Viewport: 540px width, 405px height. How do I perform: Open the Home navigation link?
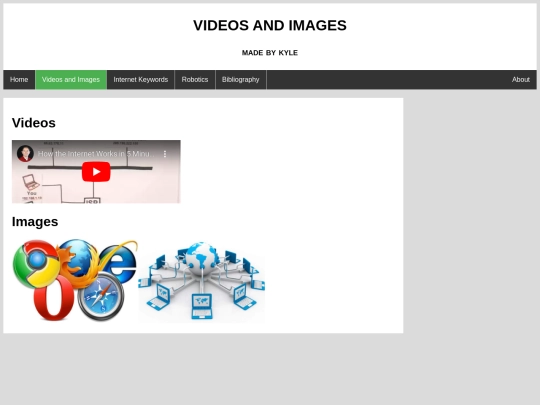click(x=19, y=80)
